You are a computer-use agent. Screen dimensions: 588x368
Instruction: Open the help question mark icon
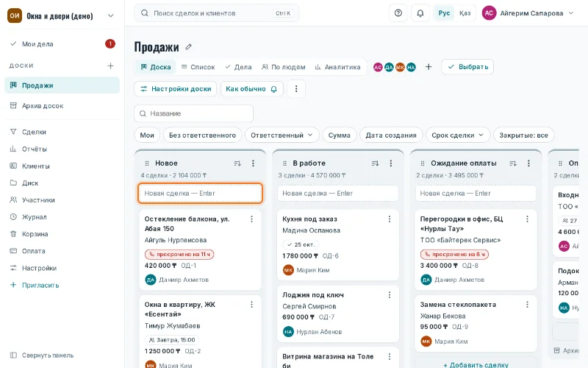coord(398,13)
